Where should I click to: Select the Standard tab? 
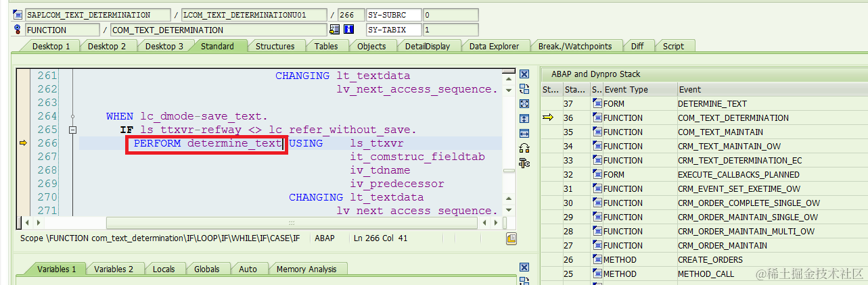point(217,46)
